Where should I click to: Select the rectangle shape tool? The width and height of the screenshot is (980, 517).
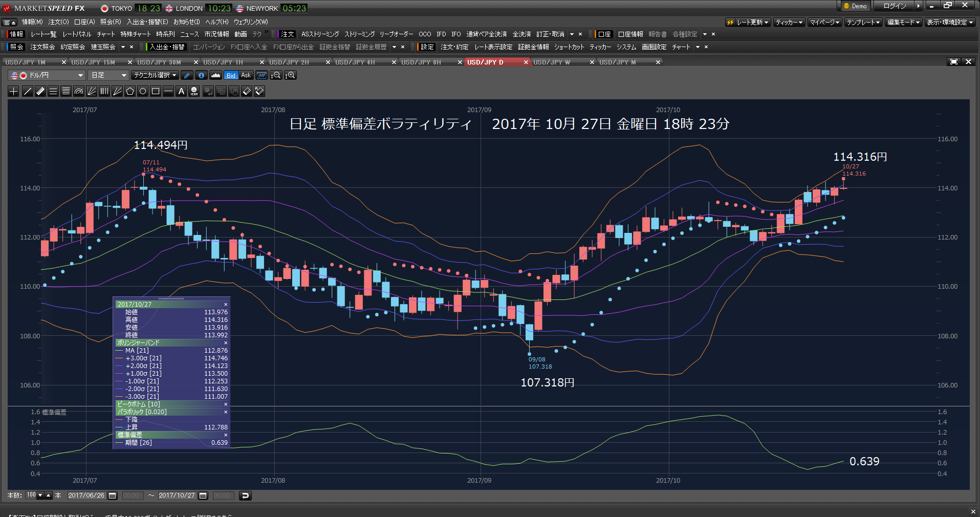[155, 91]
